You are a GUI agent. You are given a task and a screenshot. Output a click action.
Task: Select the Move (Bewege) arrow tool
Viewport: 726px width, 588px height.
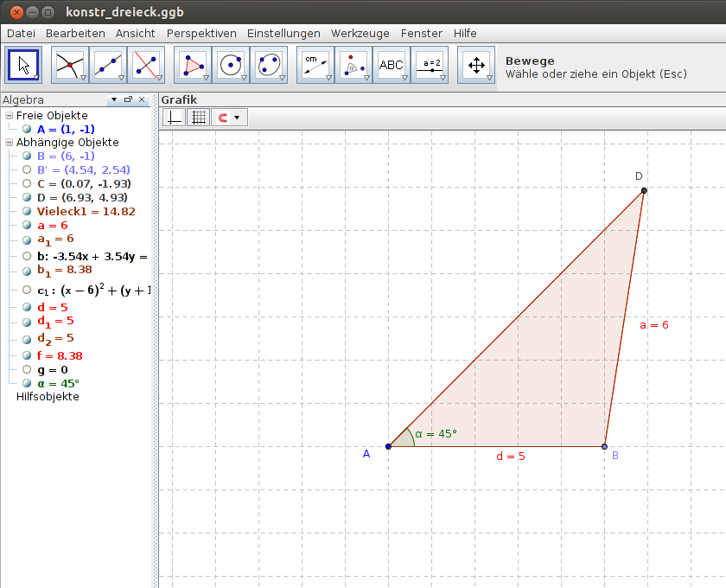tap(23, 65)
